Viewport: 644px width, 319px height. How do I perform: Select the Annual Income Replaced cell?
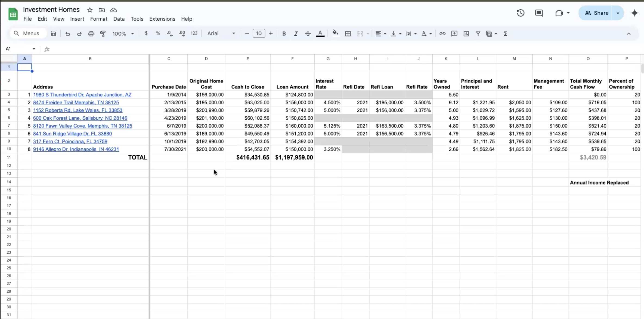pos(588,182)
